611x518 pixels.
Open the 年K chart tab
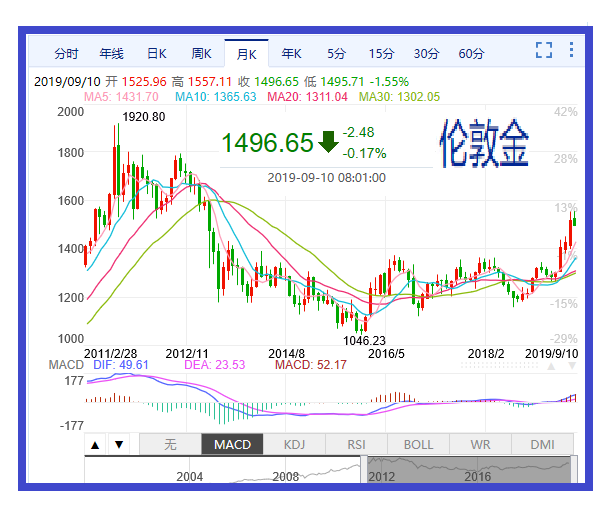(x=292, y=53)
